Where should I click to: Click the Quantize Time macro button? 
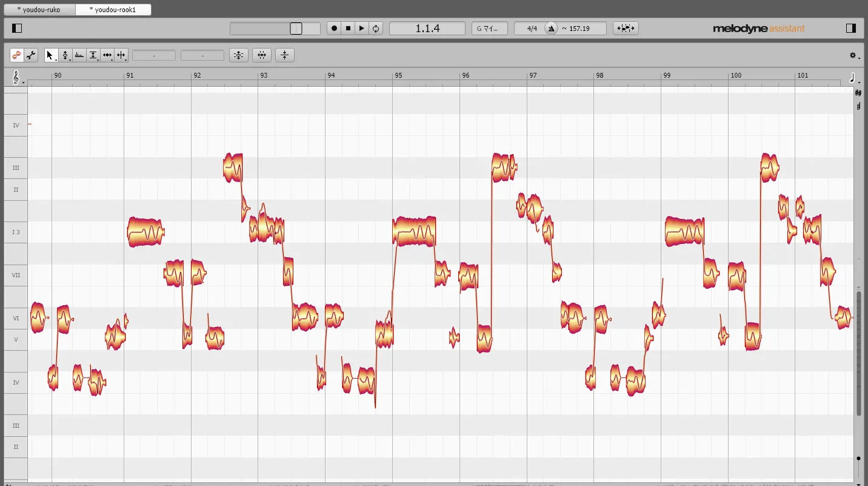coord(262,55)
